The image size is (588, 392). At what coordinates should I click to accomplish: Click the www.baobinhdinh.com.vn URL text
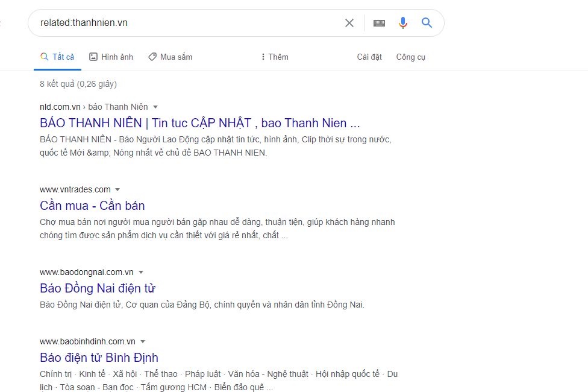click(x=87, y=342)
